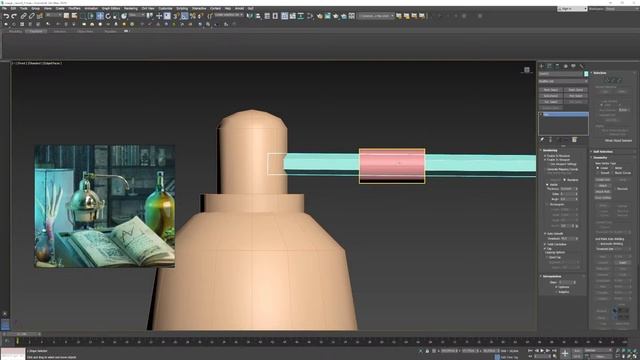Click the Play Animation button
Screen dimensions: 640x360
pyautogui.click(x=542, y=350)
